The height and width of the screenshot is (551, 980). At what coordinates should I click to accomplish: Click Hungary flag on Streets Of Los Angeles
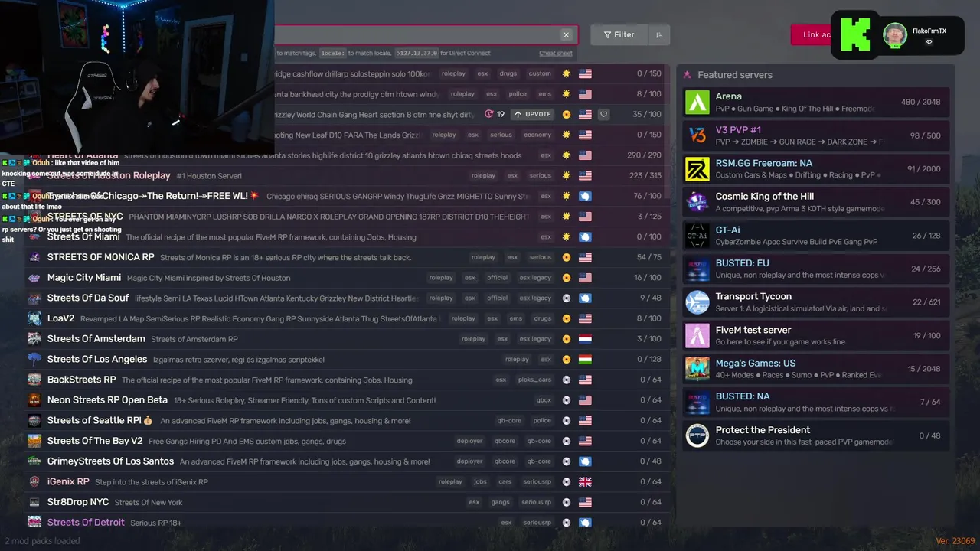point(585,360)
